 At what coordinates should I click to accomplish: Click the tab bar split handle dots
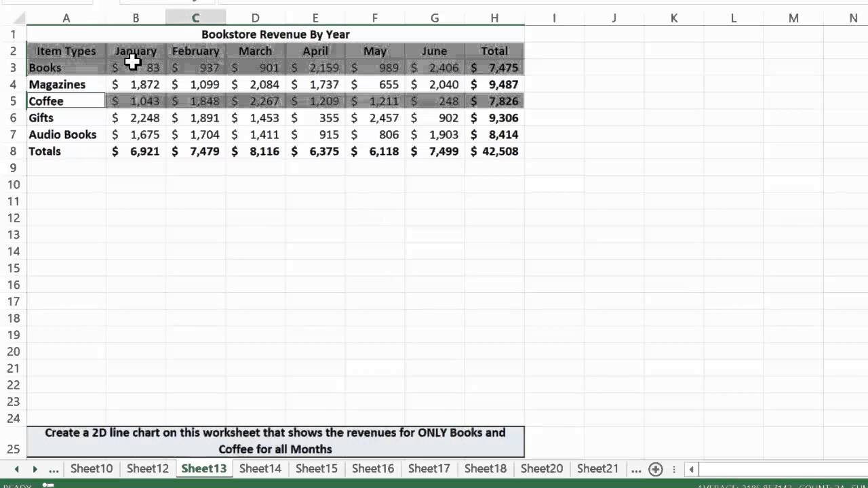673,469
